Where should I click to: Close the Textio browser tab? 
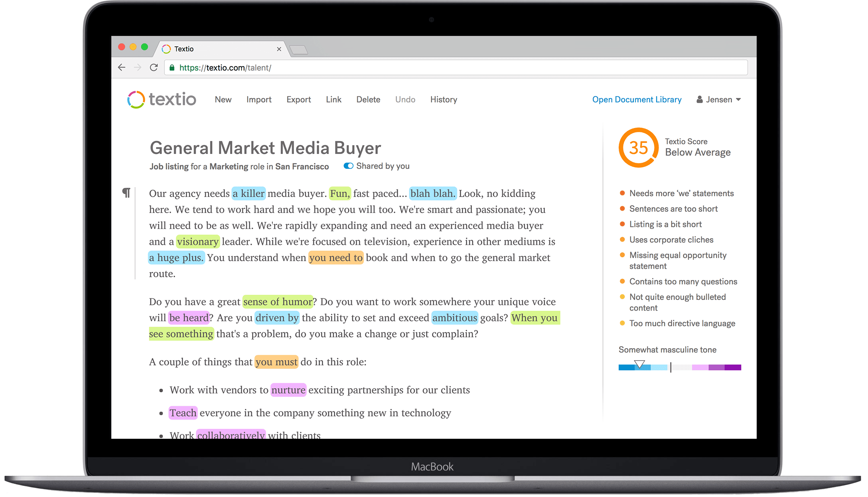tap(279, 49)
